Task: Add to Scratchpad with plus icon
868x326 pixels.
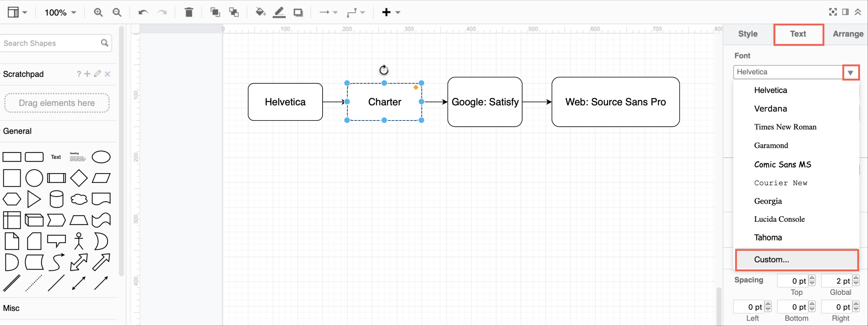Action: click(87, 74)
